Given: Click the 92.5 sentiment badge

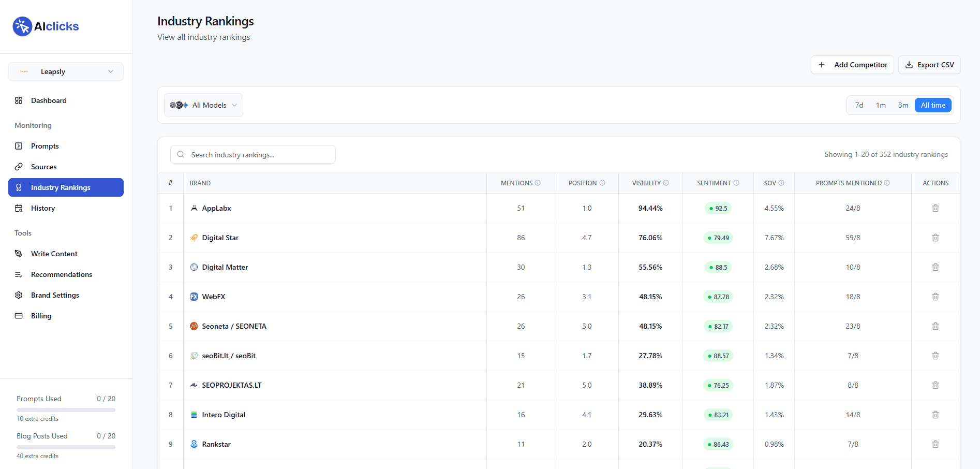Looking at the screenshot, I should [718, 208].
